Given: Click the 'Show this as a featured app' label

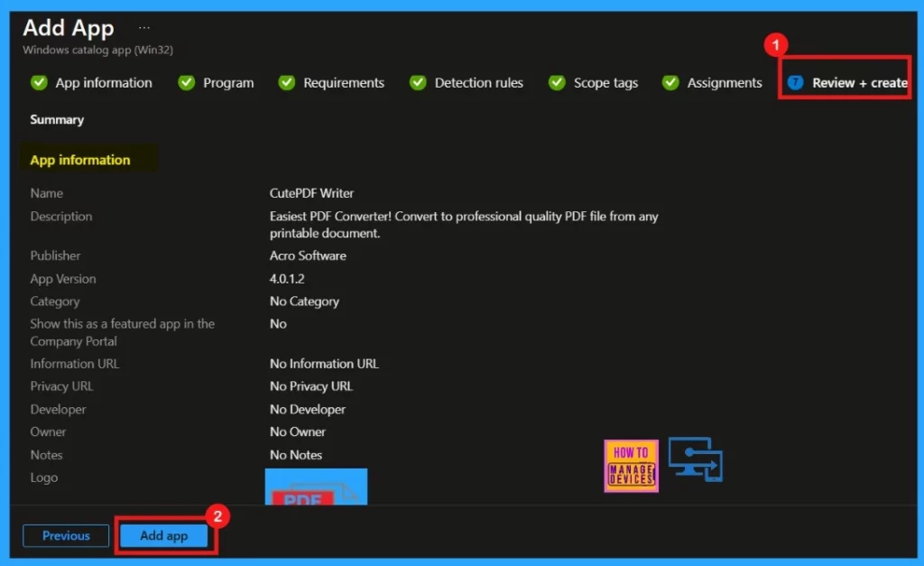Looking at the screenshot, I should (x=123, y=332).
